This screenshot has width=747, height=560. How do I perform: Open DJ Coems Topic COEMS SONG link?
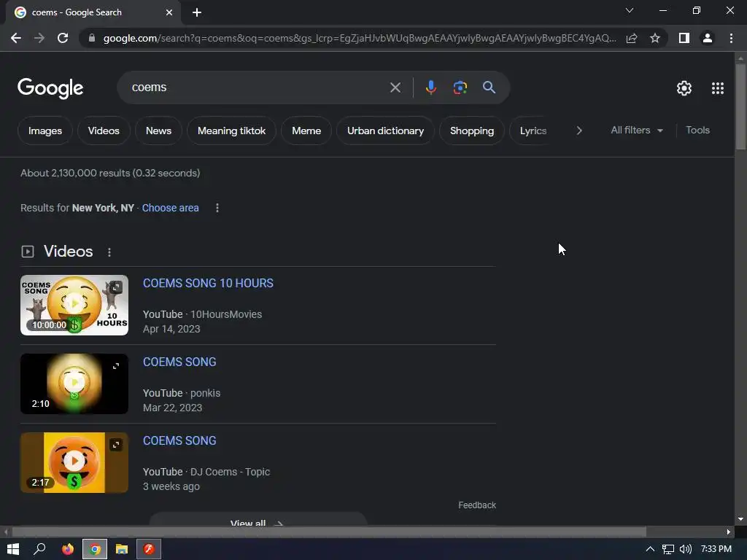(x=179, y=440)
